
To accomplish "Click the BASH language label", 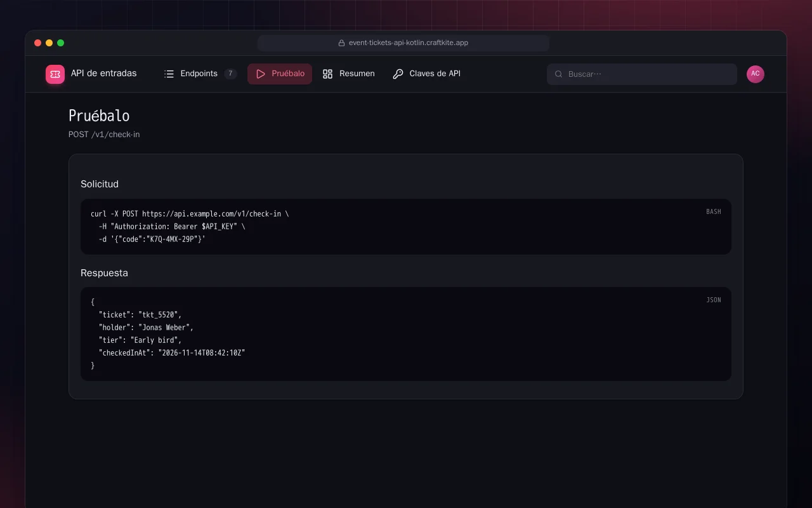I will pos(714,211).
